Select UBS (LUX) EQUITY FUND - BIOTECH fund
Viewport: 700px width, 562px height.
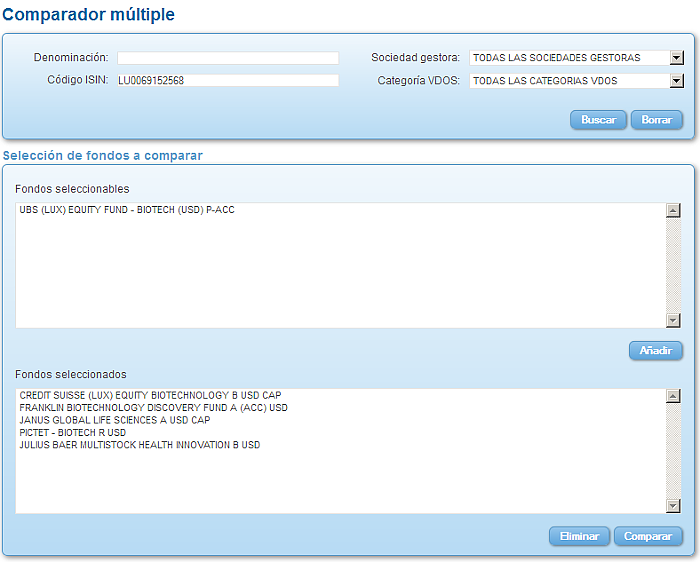(127, 210)
